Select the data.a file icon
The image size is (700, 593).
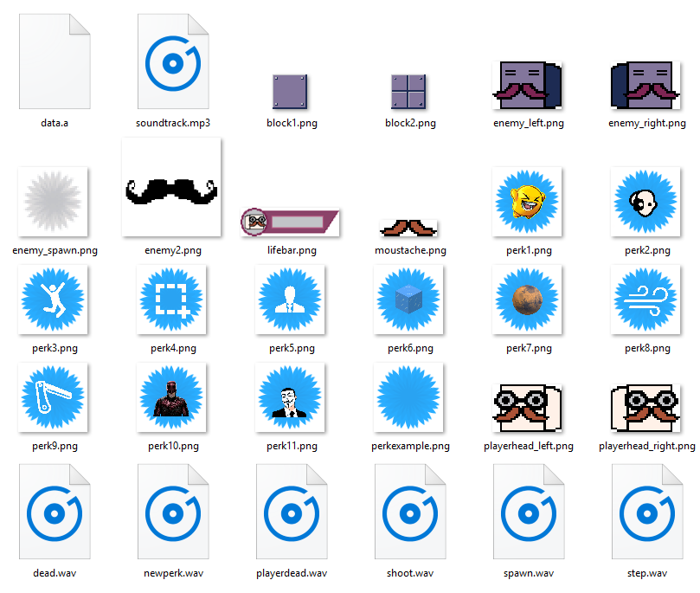[55, 61]
